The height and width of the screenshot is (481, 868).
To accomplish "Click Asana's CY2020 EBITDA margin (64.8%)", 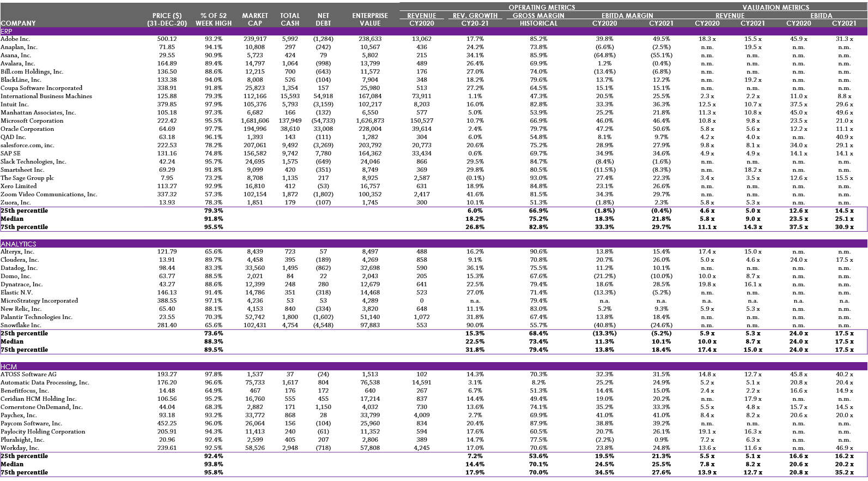I will coord(604,56).
